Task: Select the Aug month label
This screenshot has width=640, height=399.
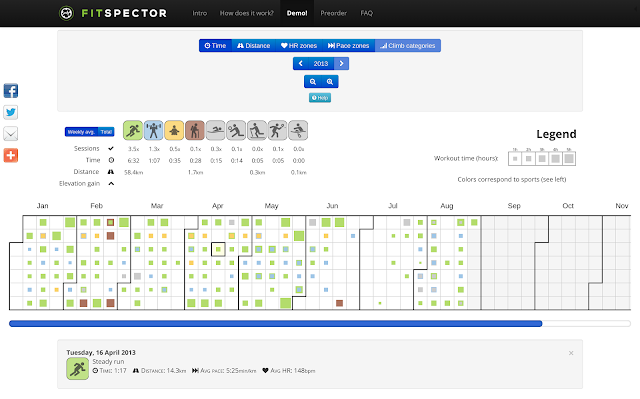Action: [447, 206]
